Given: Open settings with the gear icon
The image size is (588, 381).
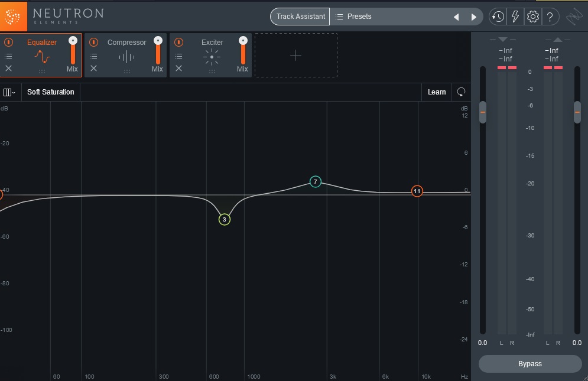Looking at the screenshot, I should [532, 16].
